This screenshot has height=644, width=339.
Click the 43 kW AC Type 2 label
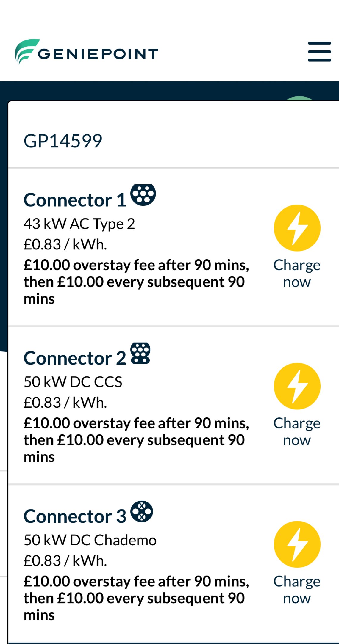point(79,224)
